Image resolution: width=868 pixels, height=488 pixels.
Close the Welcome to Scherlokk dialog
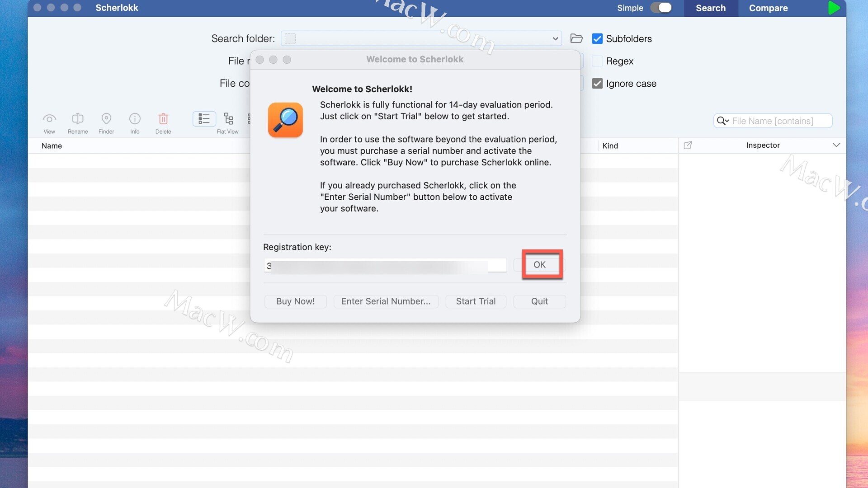[259, 60]
